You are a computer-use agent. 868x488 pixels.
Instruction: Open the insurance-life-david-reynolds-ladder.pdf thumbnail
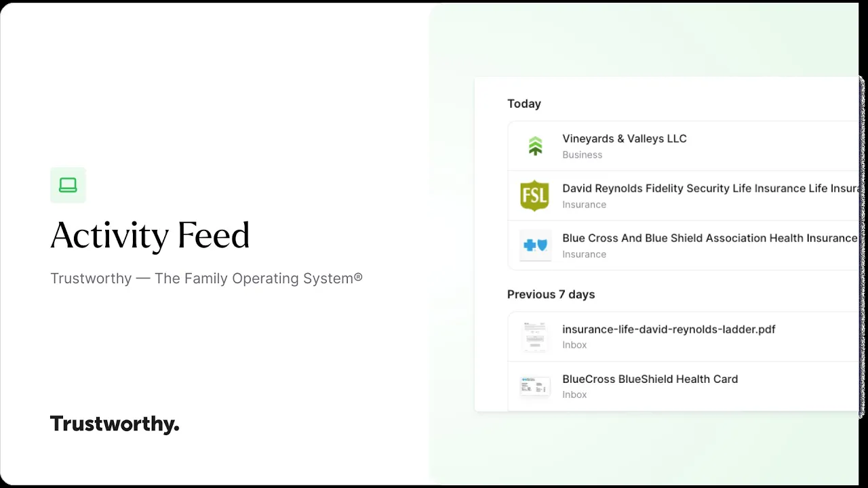click(x=535, y=337)
